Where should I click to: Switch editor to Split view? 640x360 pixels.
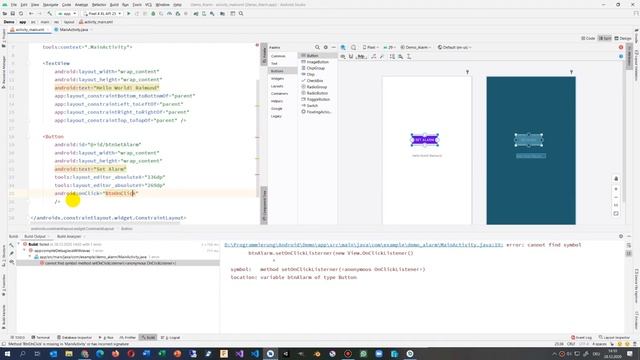tap(605, 38)
